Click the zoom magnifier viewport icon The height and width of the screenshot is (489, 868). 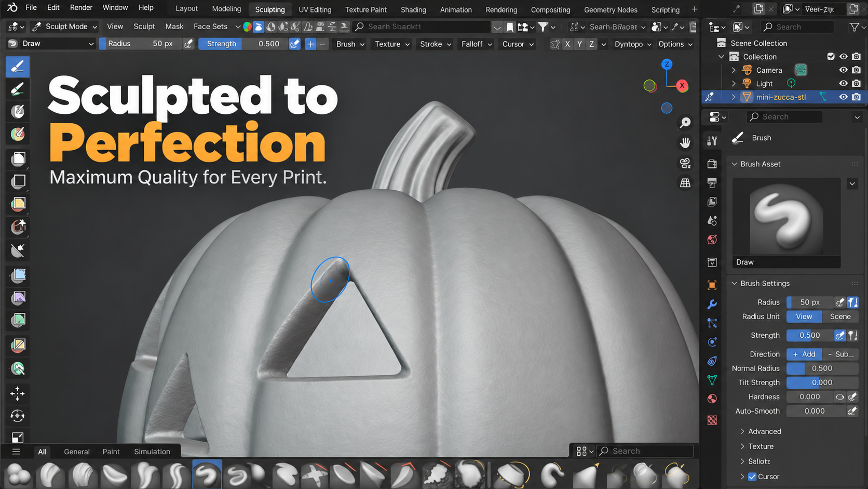(685, 123)
